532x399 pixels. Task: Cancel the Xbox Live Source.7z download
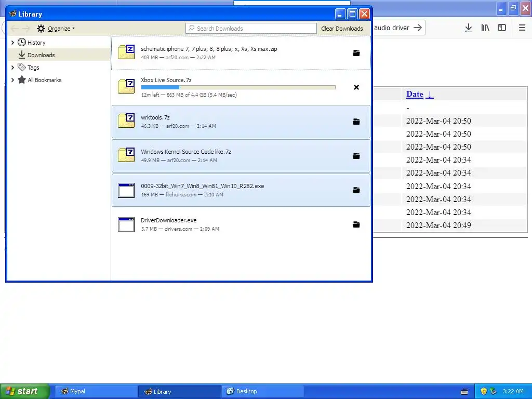pos(356,87)
